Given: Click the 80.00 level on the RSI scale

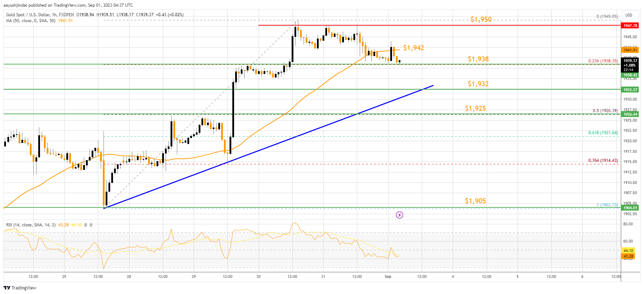Looking at the screenshot, I should click(x=628, y=224).
